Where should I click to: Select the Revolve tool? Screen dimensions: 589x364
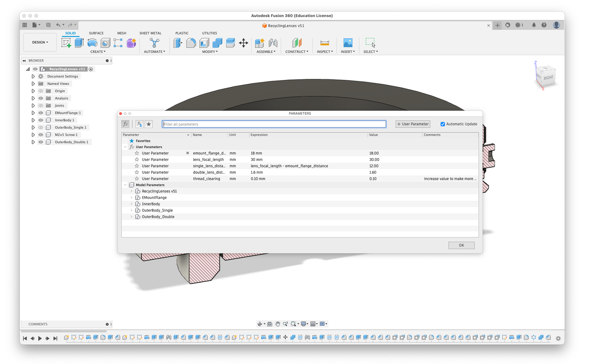pos(92,43)
